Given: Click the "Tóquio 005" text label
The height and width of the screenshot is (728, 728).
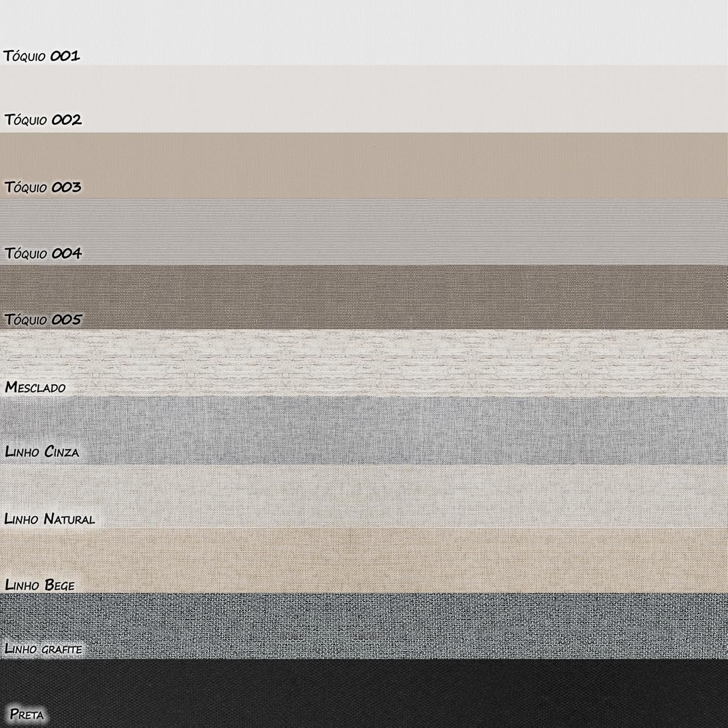Looking at the screenshot, I should pyautogui.click(x=43, y=319).
